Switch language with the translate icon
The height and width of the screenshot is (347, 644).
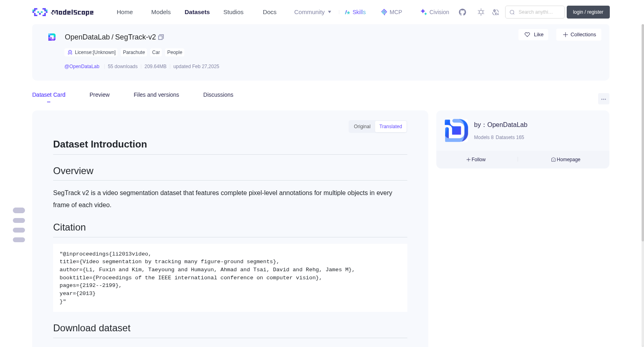[495, 12]
